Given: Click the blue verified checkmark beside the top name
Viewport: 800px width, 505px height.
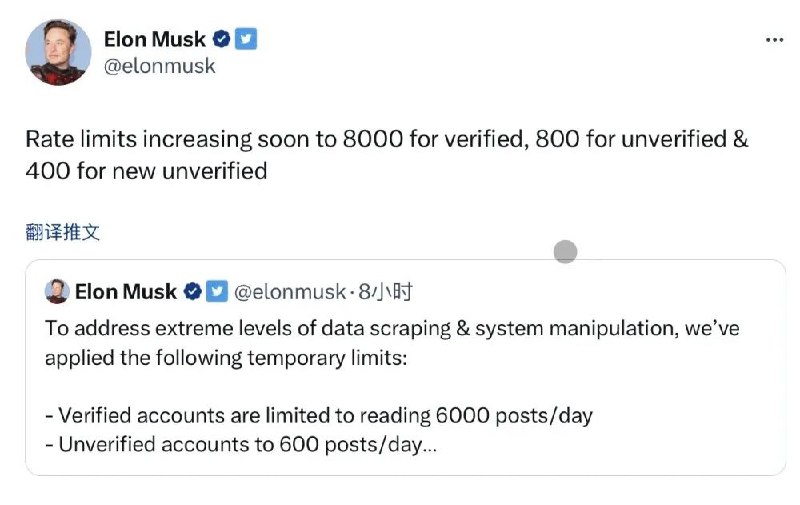Looking at the screenshot, I should click(x=222, y=40).
